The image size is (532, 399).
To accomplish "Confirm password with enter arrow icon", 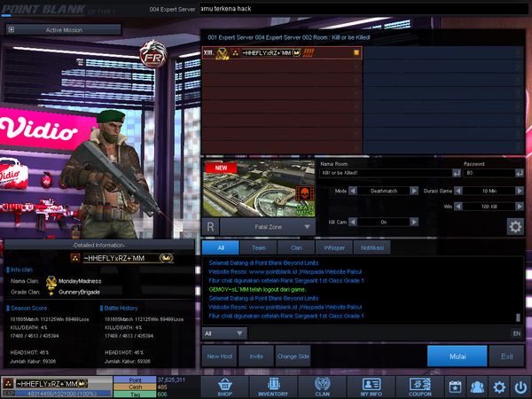I will (519, 173).
